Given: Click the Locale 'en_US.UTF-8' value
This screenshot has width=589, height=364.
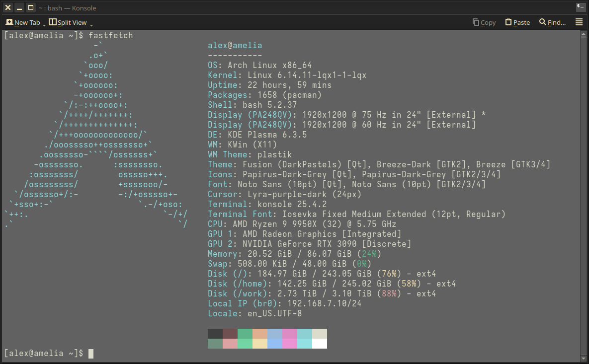Looking at the screenshot, I should coord(274,314).
